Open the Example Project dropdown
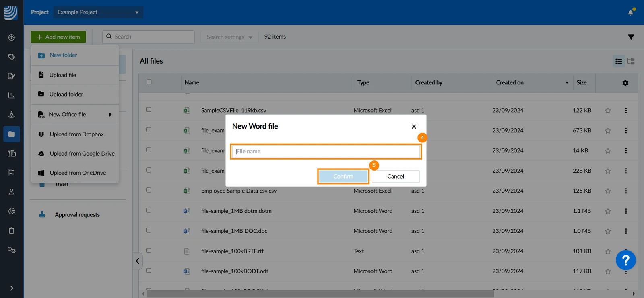Image resolution: width=644 pixels, height=298 pixels. [x=98, y=12]
